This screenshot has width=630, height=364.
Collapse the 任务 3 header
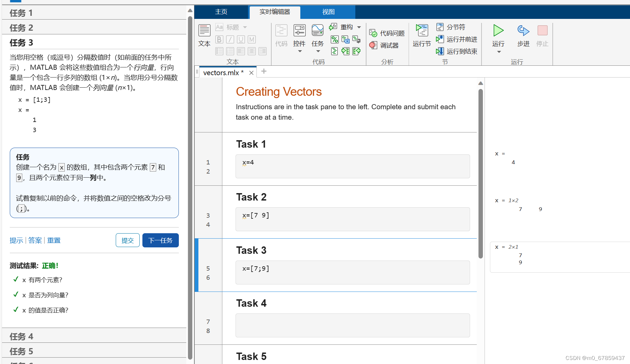point(94,42)
